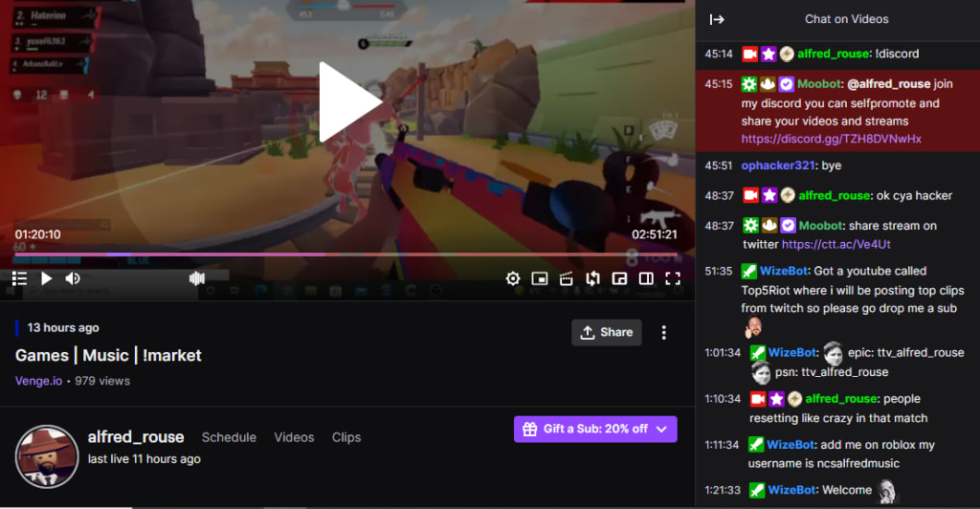Open the Schedule tab
The height and width of the screenshot is (509, 980).
pos(229,437)
